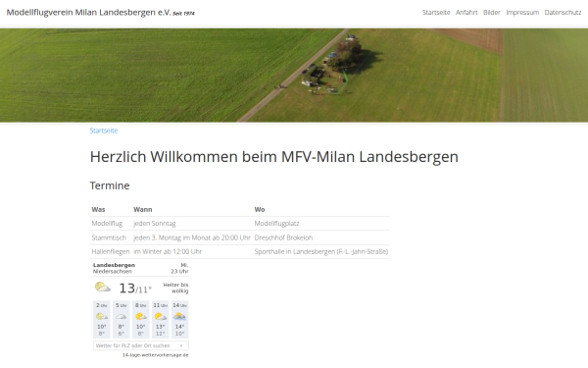This screenshot has width=588, height=368.
Task: Open the dropdown arrow in the weather search box
Action: click(181, 345)
